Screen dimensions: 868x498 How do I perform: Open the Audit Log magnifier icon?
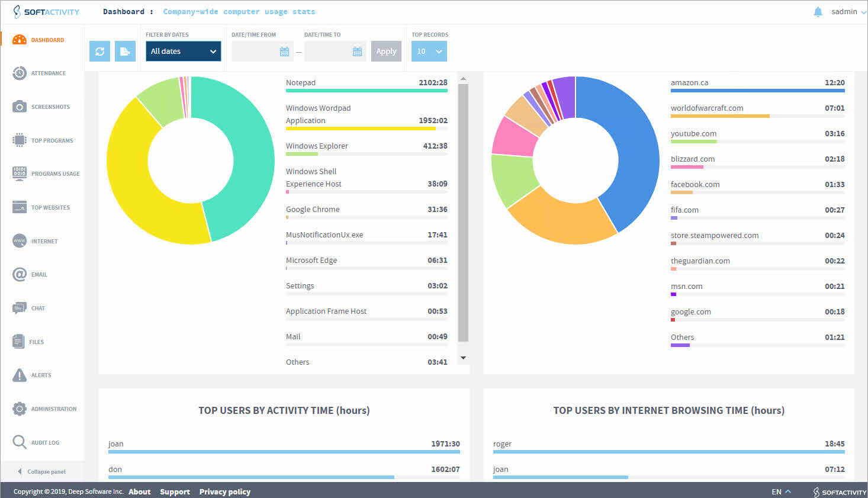[x=20, y=442]
